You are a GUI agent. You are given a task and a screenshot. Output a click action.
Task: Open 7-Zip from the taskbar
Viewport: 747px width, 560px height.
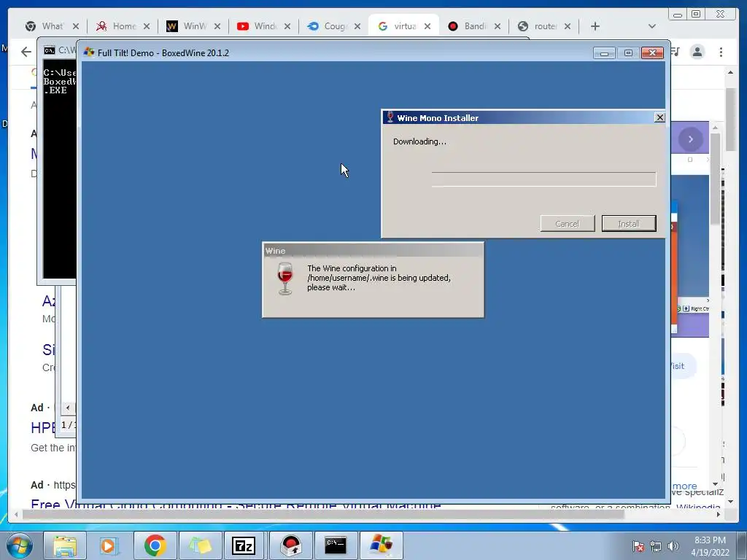[244, 545]
